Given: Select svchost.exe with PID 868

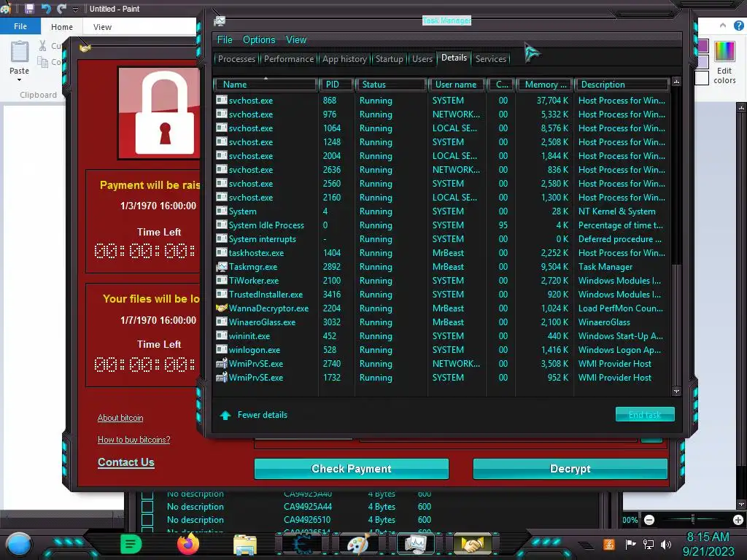Looking at the screenshot, I should tap(441, 101).
